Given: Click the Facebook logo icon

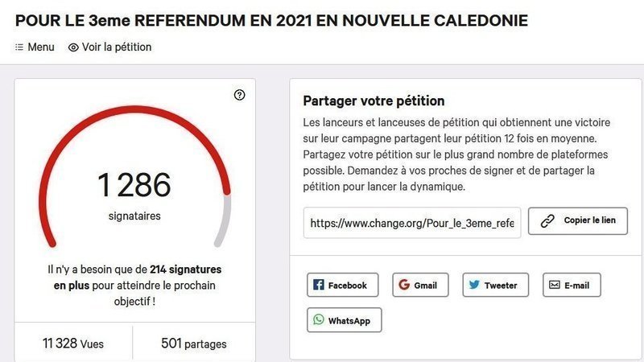Looking at the screenshot, I should (318, 285).
